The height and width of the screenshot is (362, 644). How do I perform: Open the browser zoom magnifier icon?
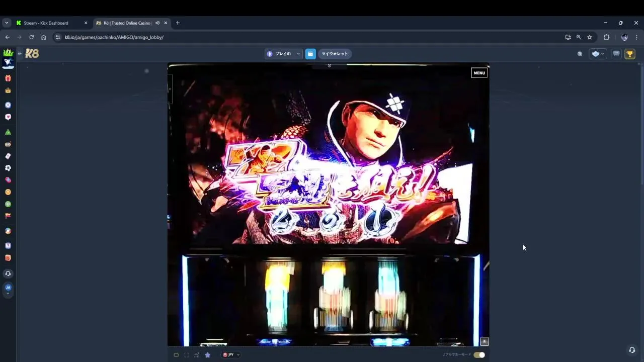pos(579,37)
